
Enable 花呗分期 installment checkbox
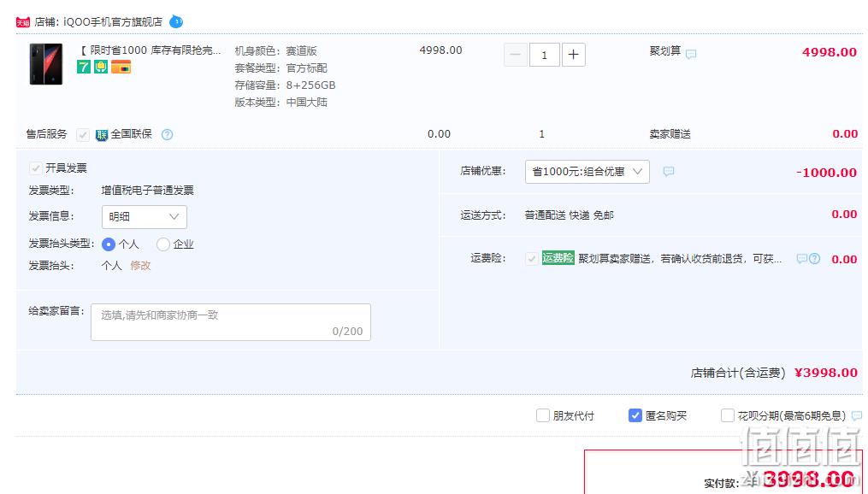[x=728, y=415]
